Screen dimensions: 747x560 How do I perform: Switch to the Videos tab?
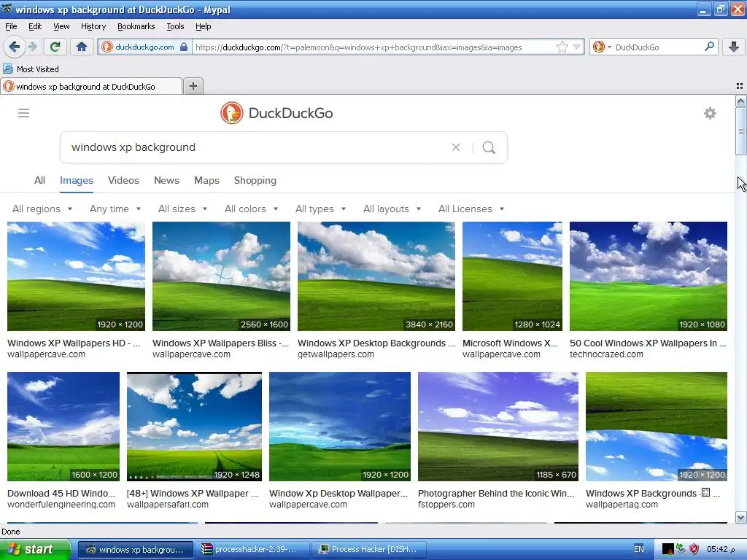coord(123,181)
